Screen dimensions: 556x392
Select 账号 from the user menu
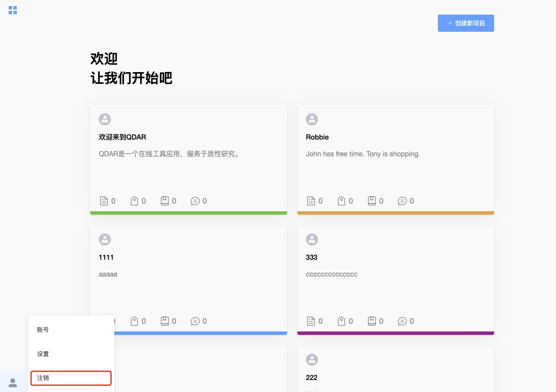pyautogui.click(x=43, y=330)
